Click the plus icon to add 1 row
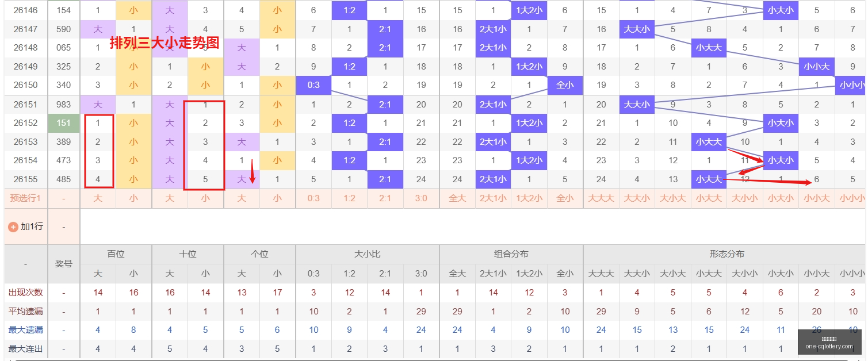868x361 pixels. [x=13, y=227]
